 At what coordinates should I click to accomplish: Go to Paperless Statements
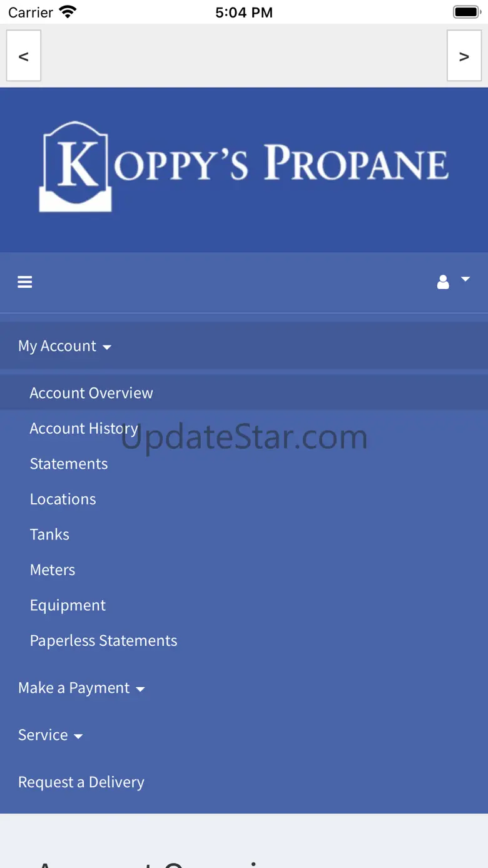[x=104, y=641]
